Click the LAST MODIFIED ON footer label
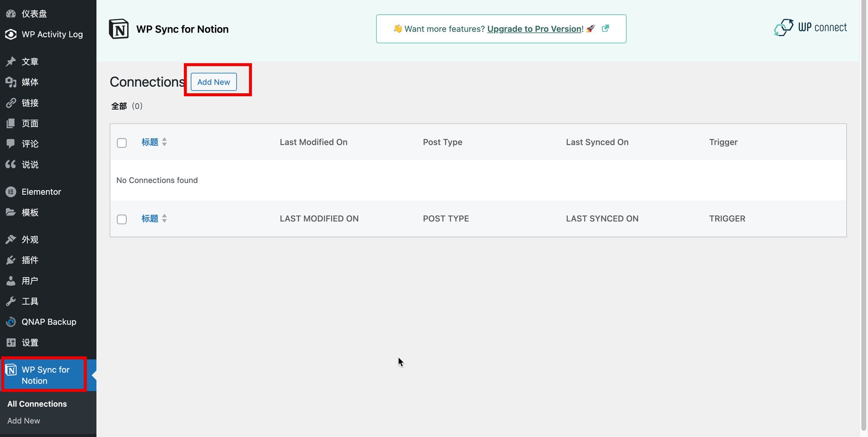Image resolution: width=868 pixels, height=437 pixels. (319, 218)
